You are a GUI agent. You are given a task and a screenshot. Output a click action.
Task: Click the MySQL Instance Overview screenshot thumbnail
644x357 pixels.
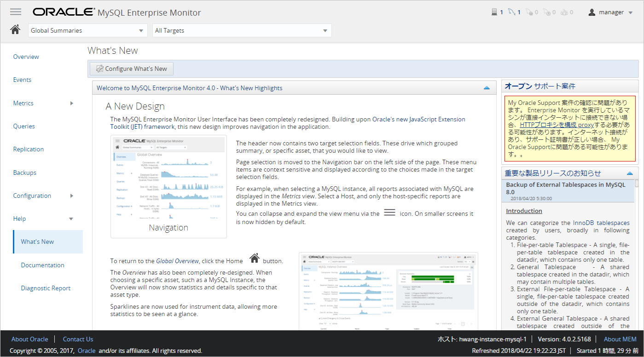389,291
